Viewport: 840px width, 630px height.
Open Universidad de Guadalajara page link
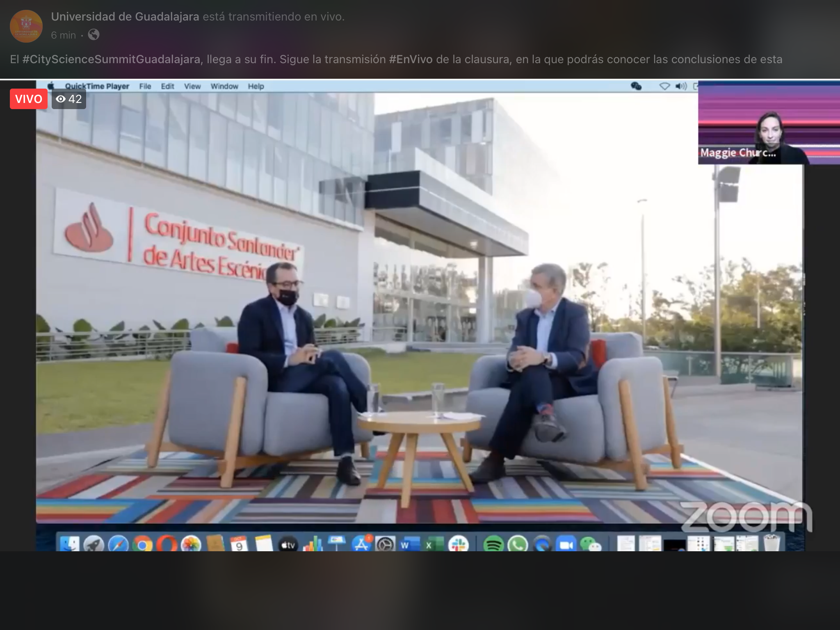125,17
